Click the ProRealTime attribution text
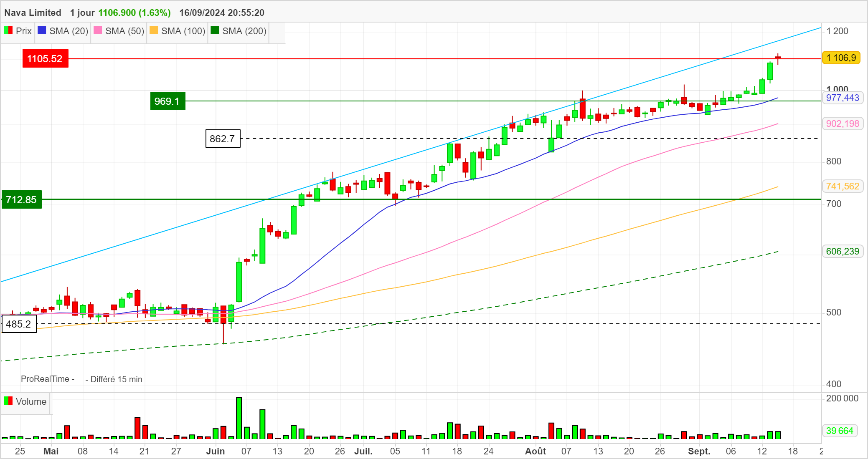The height and width of the screenshot is (459, 868). click(x=45, y=379)
